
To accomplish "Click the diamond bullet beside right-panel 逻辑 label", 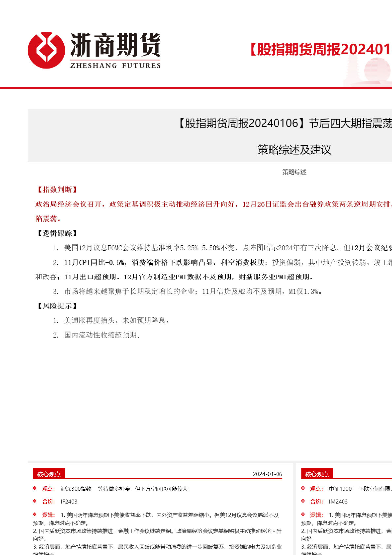I will coord(303,514).
